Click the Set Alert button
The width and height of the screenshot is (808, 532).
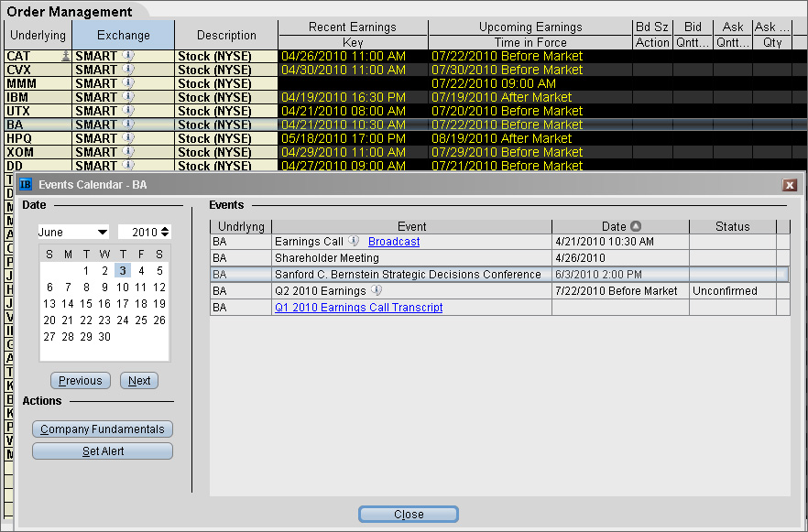tap(103, 451)
